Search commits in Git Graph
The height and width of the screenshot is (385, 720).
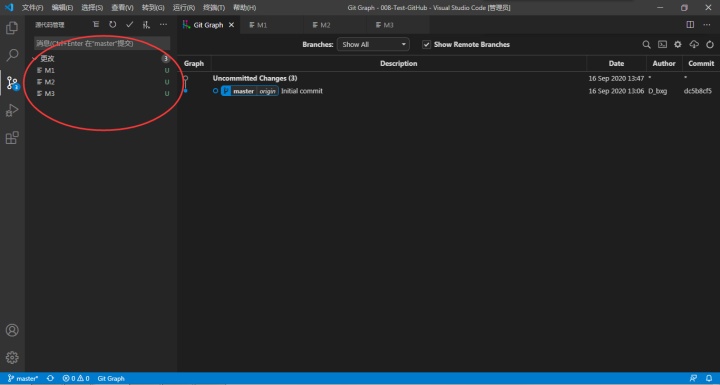click(x=646, y=45)
